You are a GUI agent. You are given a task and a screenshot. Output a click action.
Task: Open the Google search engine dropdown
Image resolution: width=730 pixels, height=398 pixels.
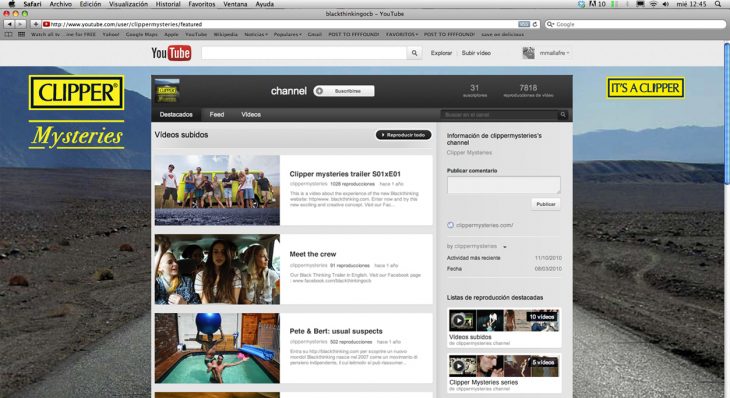[550, 24]
